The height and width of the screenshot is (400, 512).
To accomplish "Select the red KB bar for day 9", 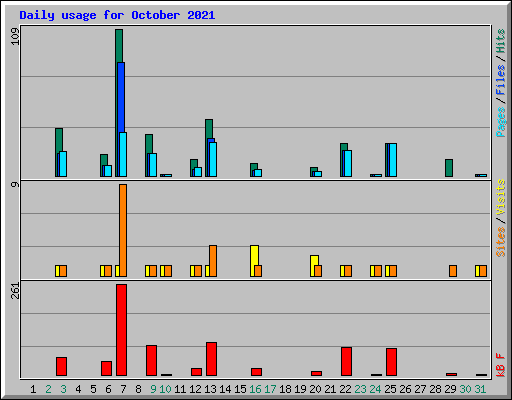I will pos(151,361).
